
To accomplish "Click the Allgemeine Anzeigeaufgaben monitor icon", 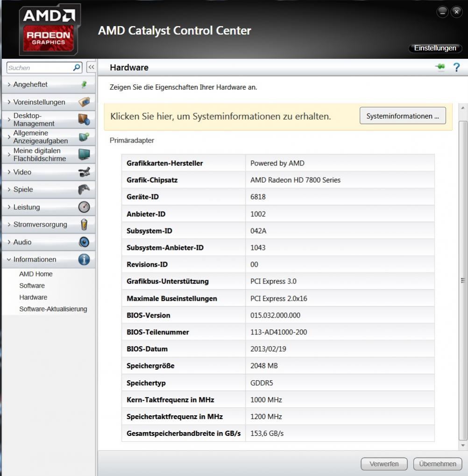I will (84, 137).
